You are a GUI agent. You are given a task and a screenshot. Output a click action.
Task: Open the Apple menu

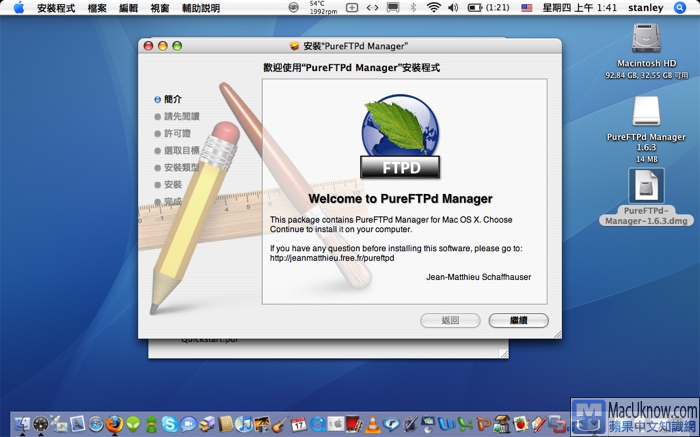pos(19,8)
